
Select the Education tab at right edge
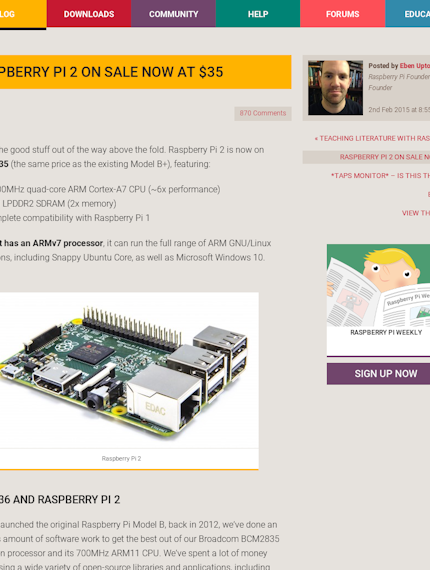coord(408,14)
